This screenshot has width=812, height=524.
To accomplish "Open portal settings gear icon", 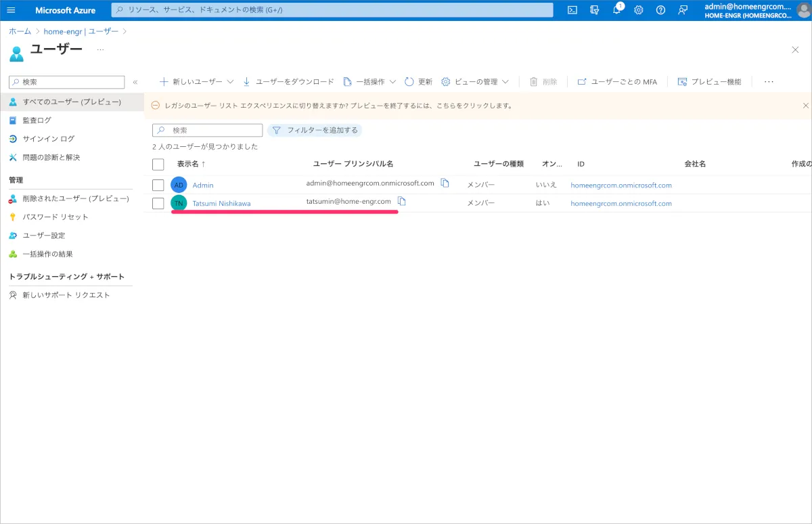I will [x=639, y=10].
